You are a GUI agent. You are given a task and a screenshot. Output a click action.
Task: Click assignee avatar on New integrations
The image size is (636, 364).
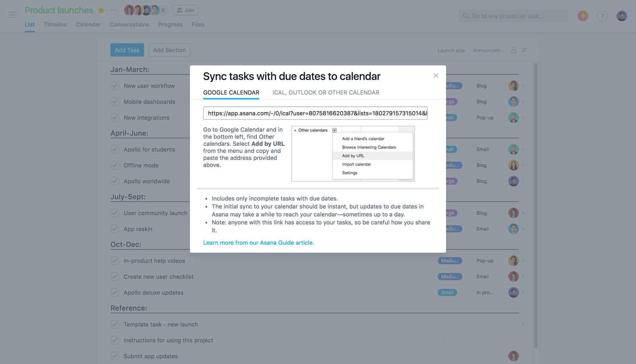coord(514,118)
